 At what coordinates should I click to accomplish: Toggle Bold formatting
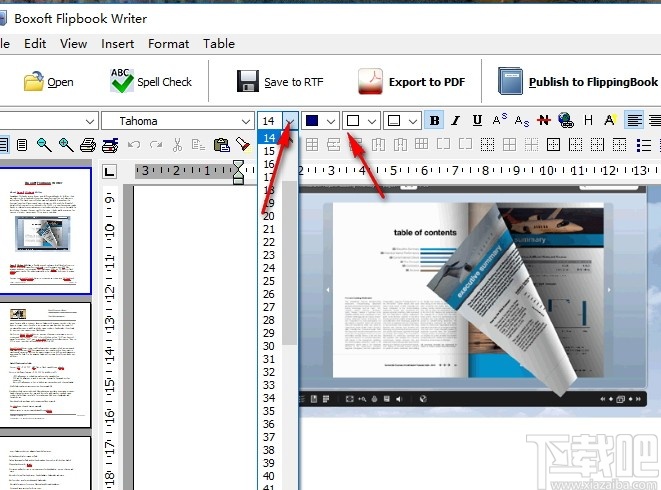tap(434, 121)
